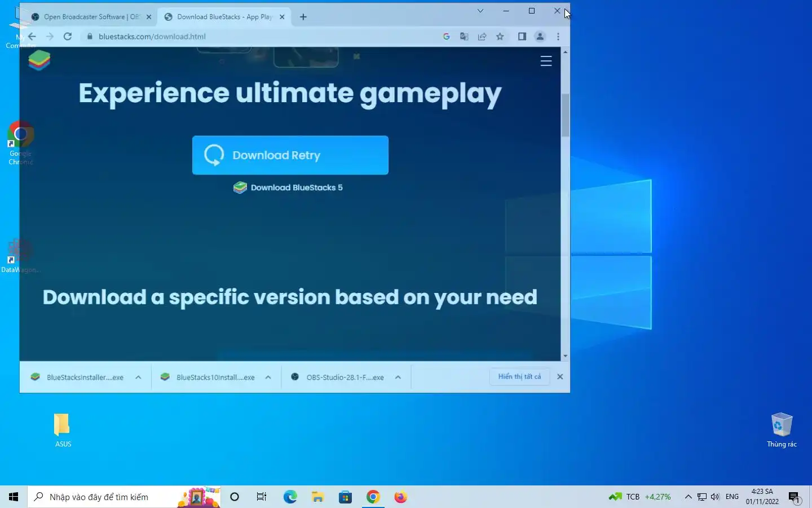
Task: Click the Download BlueStacks 5 link
Action: tap(288, 187)
